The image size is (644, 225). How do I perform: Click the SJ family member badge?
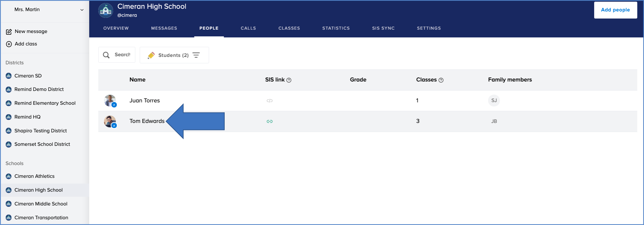494,100
